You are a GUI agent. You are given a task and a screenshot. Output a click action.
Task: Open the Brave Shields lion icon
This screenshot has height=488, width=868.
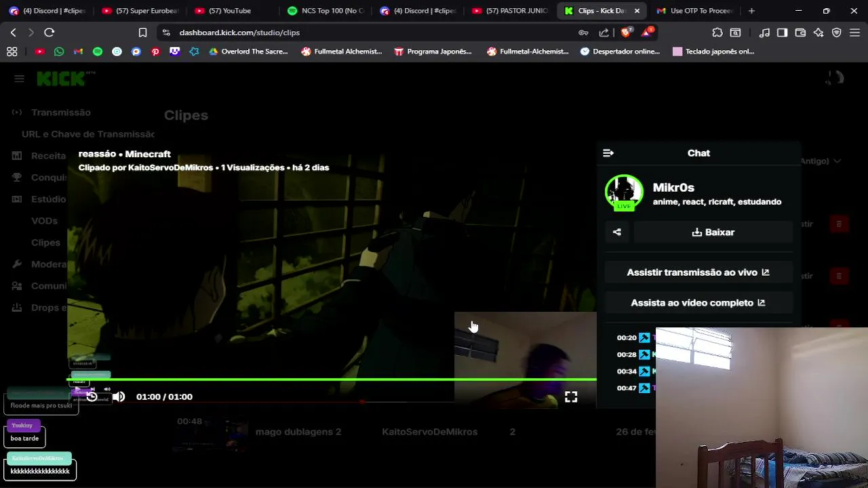click(x=627, y=32)
